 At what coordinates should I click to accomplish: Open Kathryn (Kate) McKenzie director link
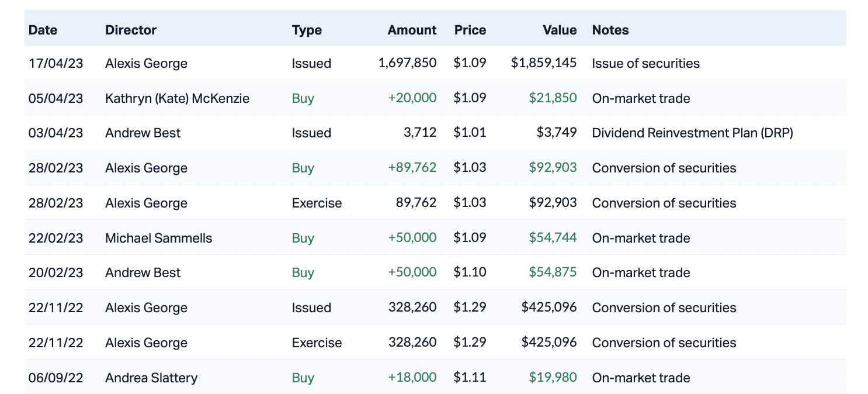[177, 98]
